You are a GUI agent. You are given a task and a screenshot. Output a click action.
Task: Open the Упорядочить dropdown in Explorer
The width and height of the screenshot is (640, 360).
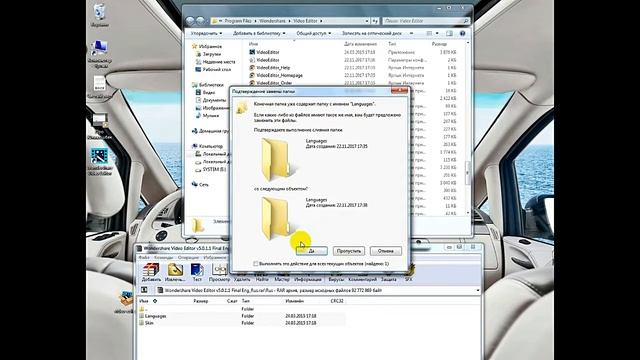click(207, 33)
